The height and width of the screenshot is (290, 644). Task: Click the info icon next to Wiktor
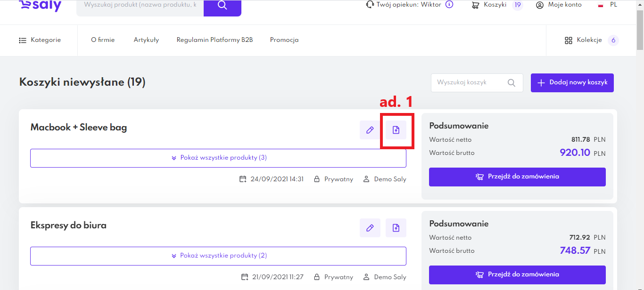pos(449,5)
